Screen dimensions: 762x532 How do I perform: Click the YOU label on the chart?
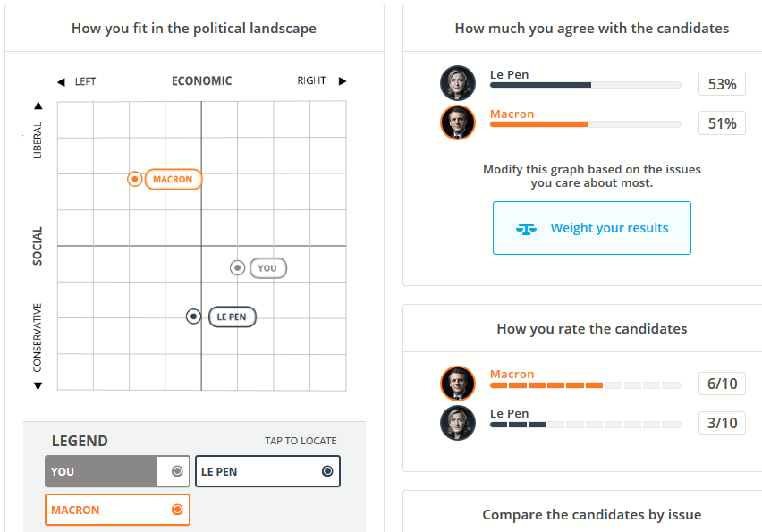[x=267, y=268]
